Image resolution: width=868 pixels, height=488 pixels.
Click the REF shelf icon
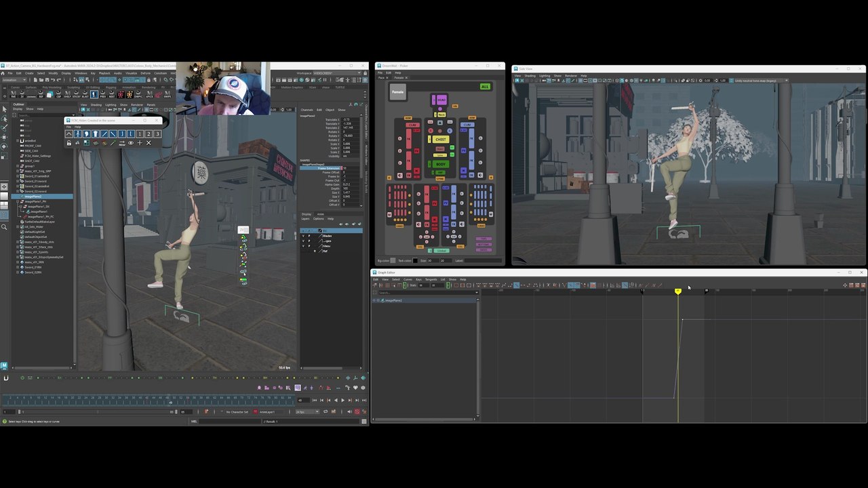tap(41, 95)
